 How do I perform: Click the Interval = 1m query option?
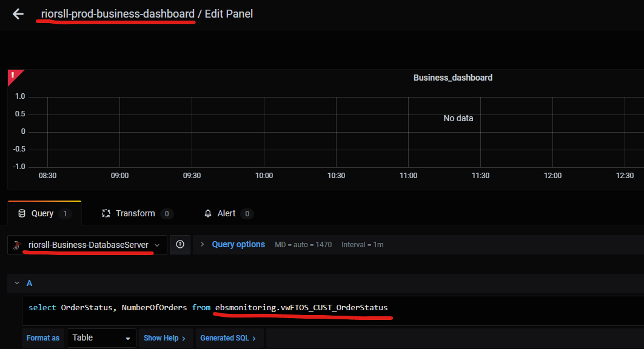[x=362, y=245]
